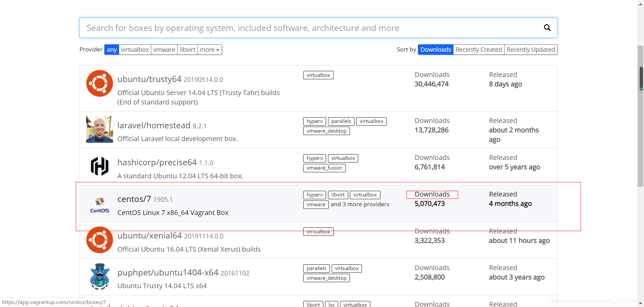This screenshot has width=644, height=307.
Task: Click the 5,070,473 downloads count
Action: point(430,204)
